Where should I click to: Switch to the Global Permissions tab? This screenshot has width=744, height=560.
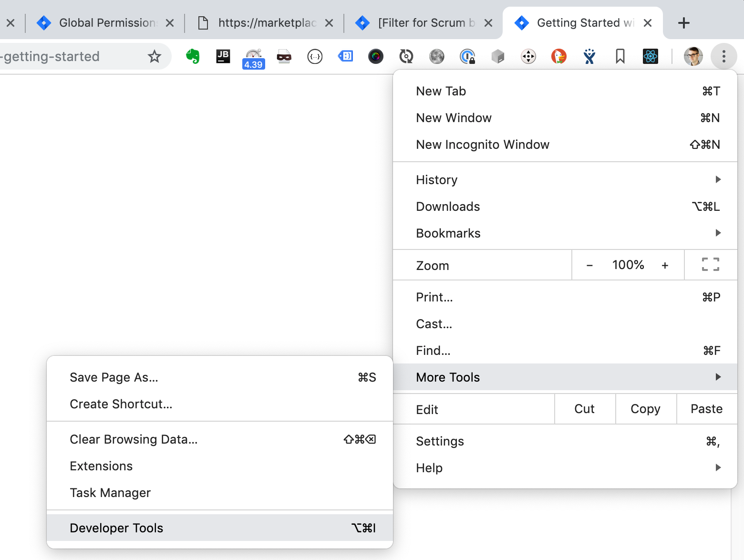[x=106, y=23]
